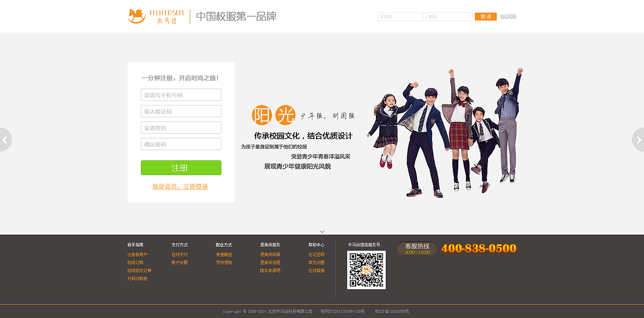
Task: Focus the 请填写手机号码 registration field
Action: [x=181, y=95]
